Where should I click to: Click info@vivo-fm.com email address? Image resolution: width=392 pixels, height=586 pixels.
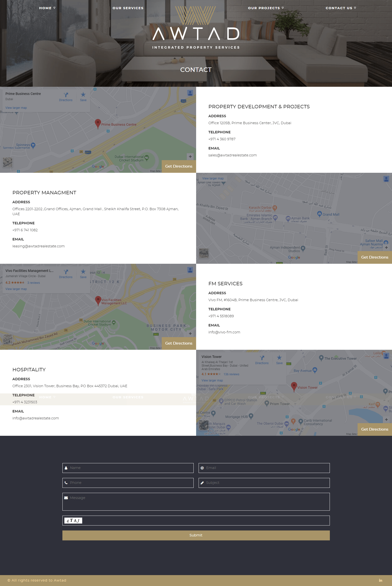[x=224, y=332]
